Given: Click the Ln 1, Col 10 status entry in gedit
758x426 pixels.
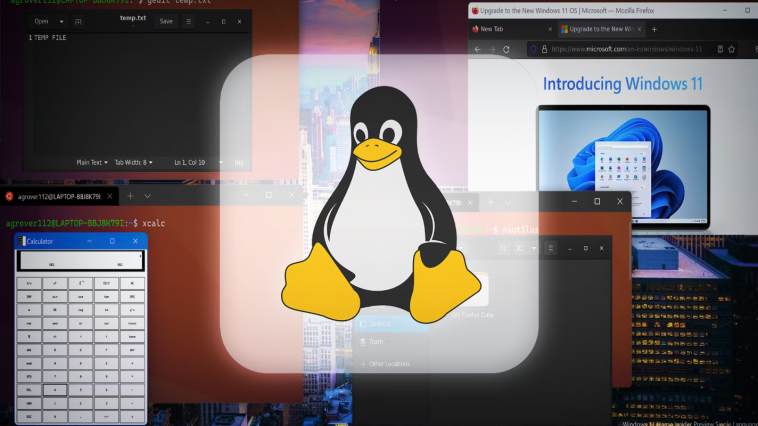Looking at the screenshot, I should point(190,162).
